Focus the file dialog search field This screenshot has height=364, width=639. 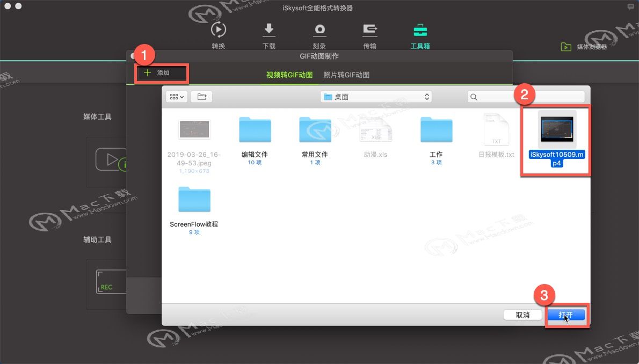point(526,97)
